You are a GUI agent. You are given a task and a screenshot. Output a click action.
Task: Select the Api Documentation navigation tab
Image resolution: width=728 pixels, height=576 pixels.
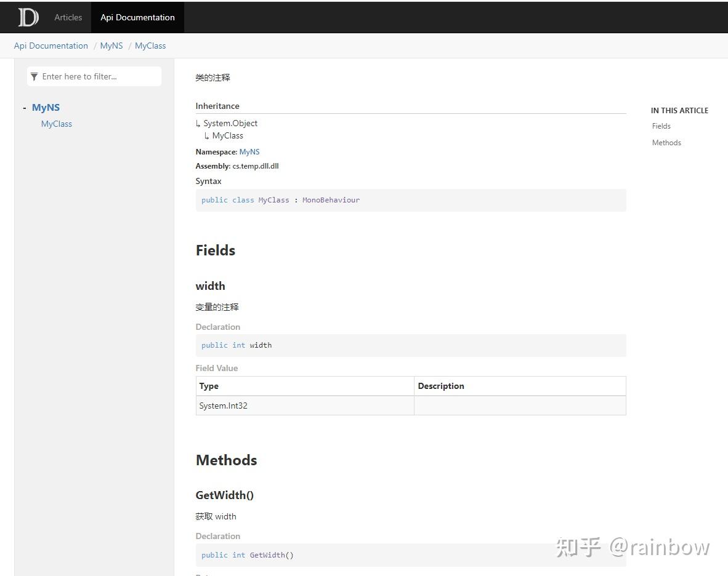click(x=137, y=17)
